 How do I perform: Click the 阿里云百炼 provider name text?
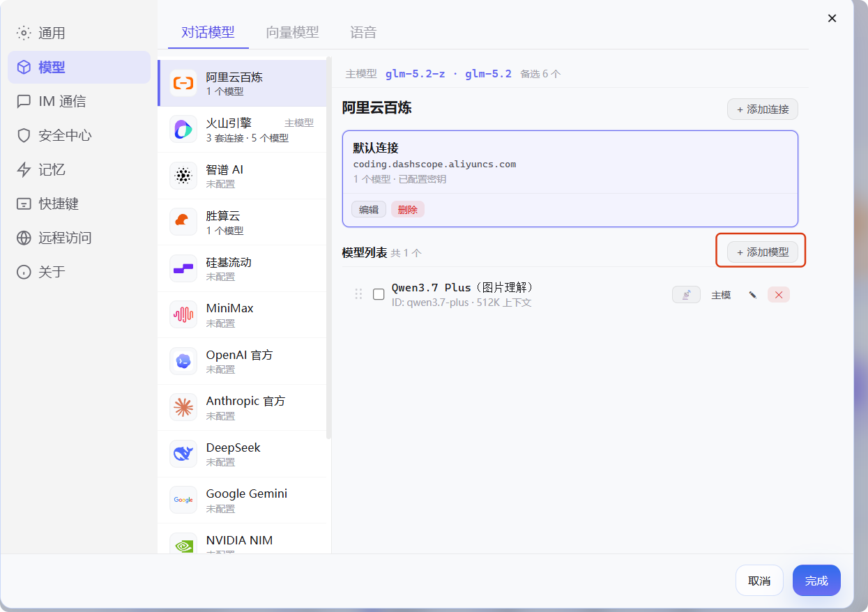pos(234,77)
